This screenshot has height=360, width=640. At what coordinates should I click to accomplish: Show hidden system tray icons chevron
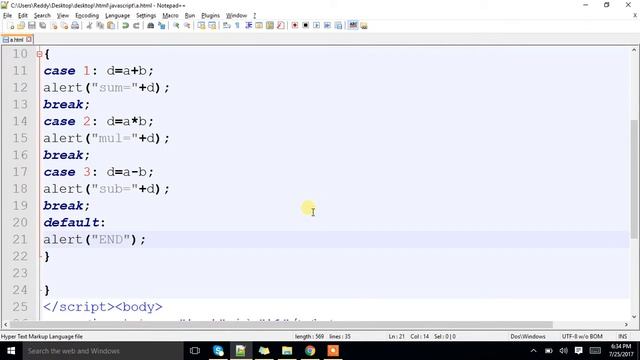533,351
